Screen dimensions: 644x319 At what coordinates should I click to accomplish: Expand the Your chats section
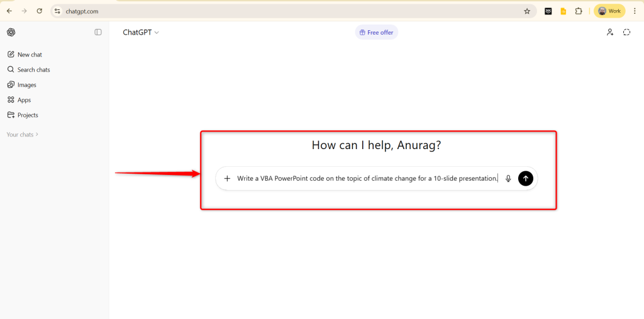coord(23,135)
